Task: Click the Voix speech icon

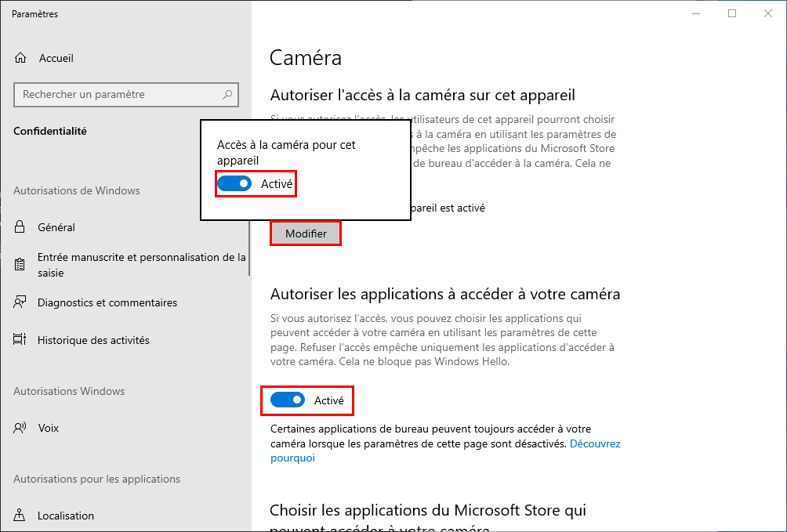Action: (x=20, y=428)
